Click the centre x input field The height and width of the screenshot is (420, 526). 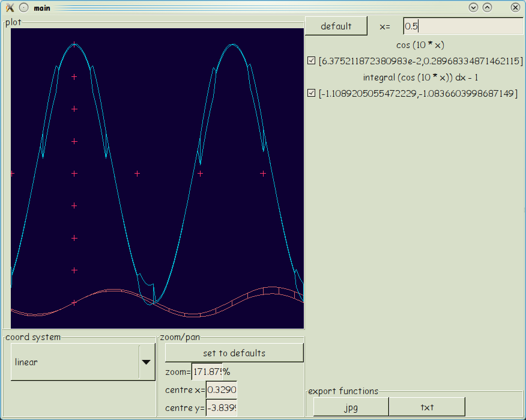click(x=221, y=390)
